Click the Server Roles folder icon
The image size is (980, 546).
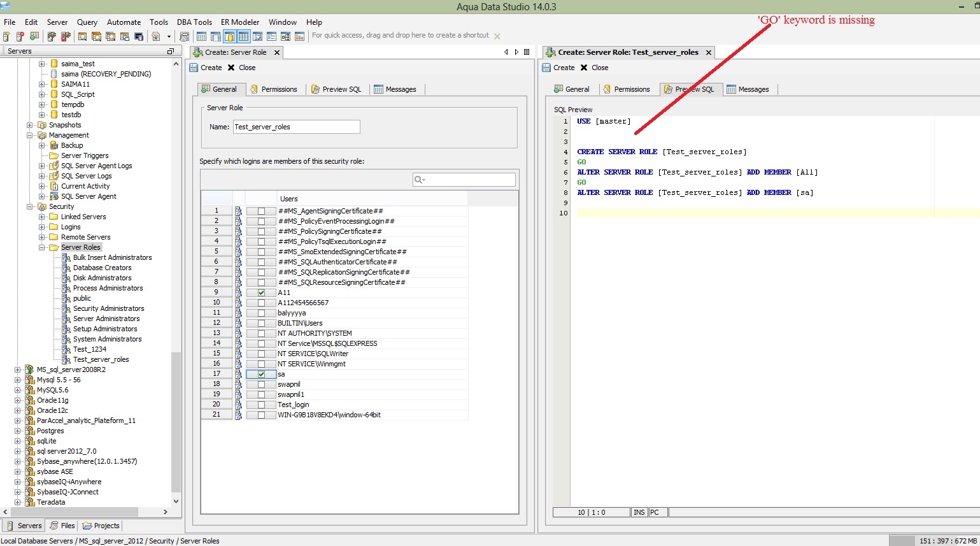(54, 247)
